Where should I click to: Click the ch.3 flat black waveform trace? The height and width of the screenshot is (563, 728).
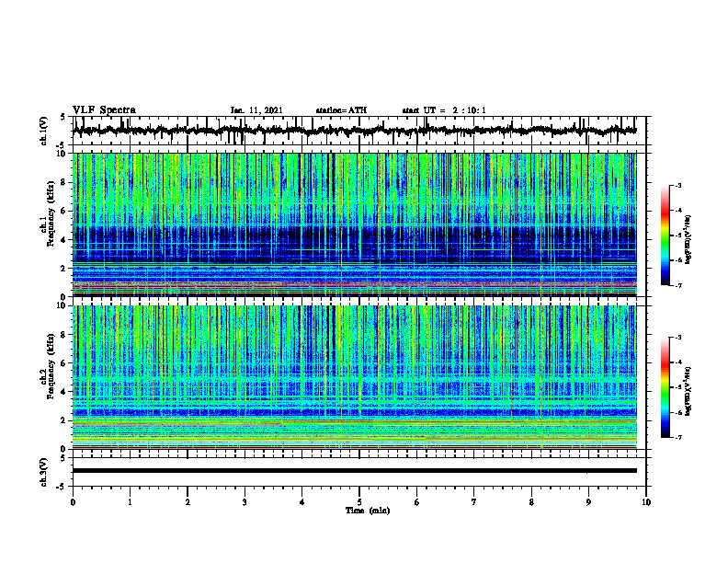tap(354, 471)
